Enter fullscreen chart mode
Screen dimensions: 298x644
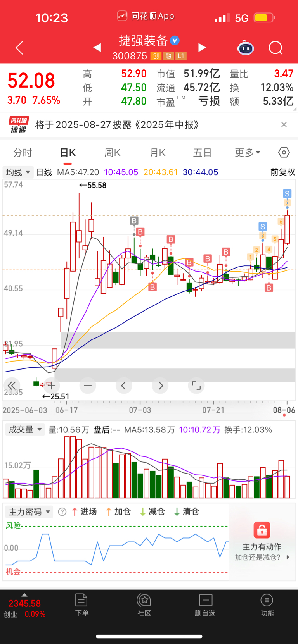click(x=196, y=386)
